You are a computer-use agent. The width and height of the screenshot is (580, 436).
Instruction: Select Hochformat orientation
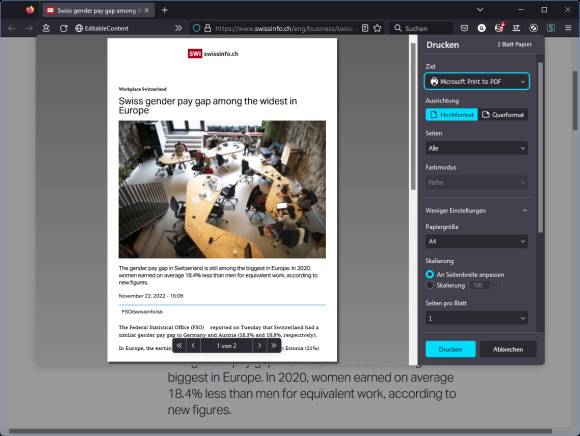coord(452,115)
